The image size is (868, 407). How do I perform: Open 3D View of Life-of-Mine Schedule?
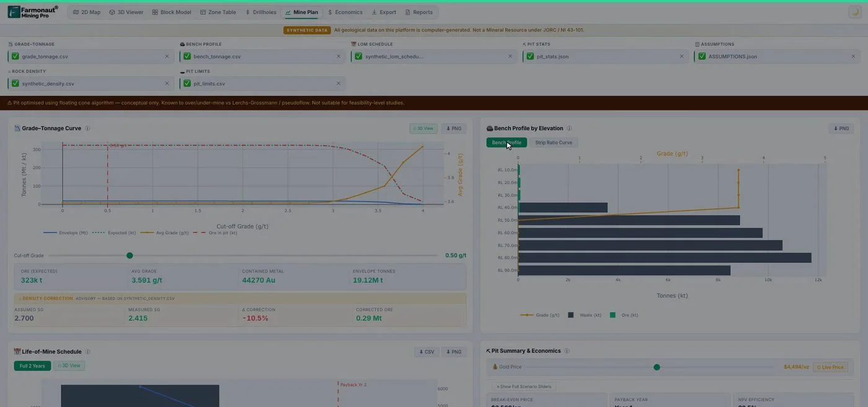[x=69, y=366]
